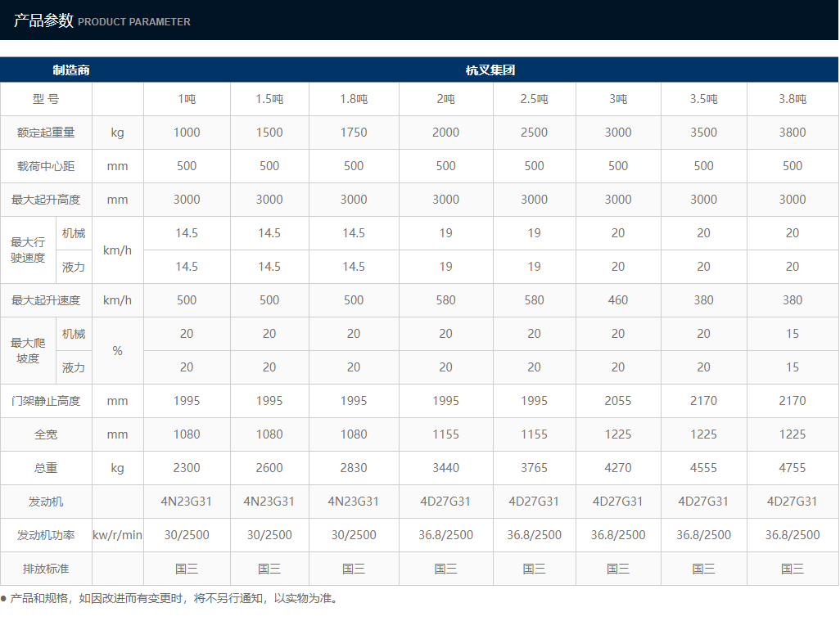
Task: Select the '3.5吨' model column header
Action: (x=703, y=99)
